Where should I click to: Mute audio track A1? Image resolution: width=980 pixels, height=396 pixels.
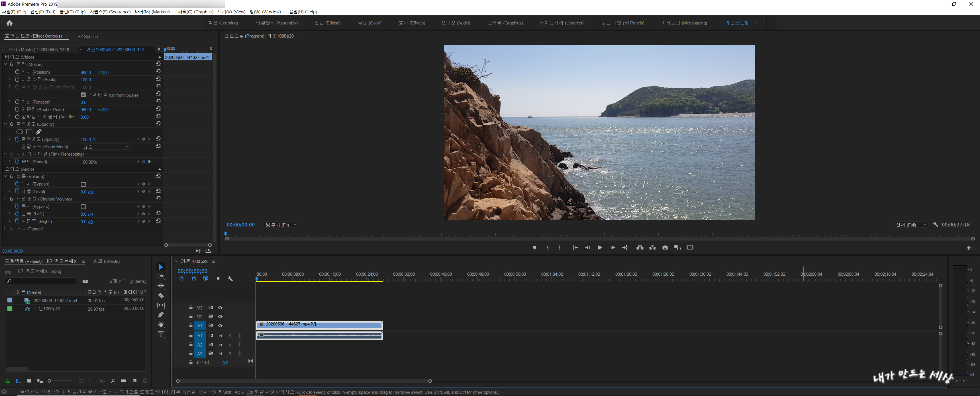pos(220,336)
